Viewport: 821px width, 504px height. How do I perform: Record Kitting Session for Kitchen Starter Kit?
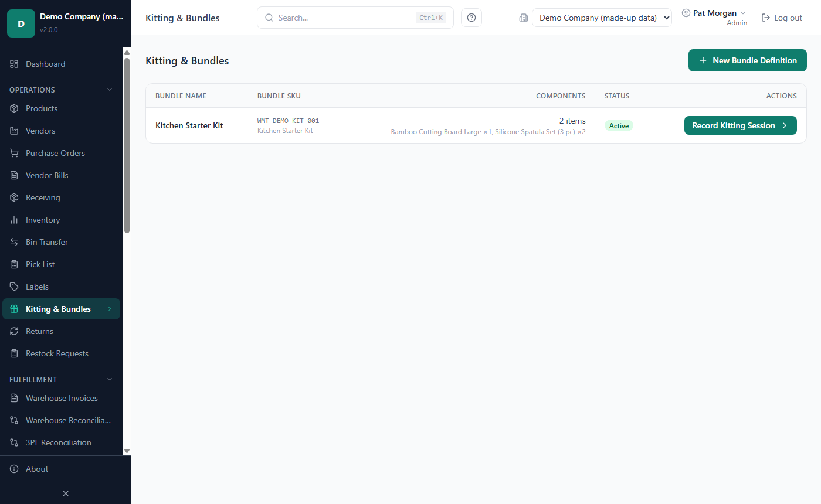click(741, 125)
